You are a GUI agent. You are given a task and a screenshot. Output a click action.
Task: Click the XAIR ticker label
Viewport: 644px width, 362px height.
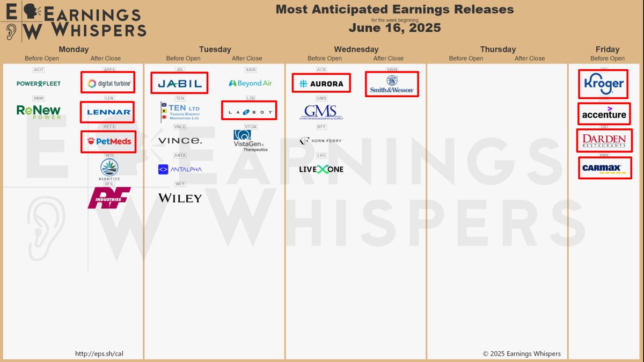pyautogui.click(x=250, y=70)
